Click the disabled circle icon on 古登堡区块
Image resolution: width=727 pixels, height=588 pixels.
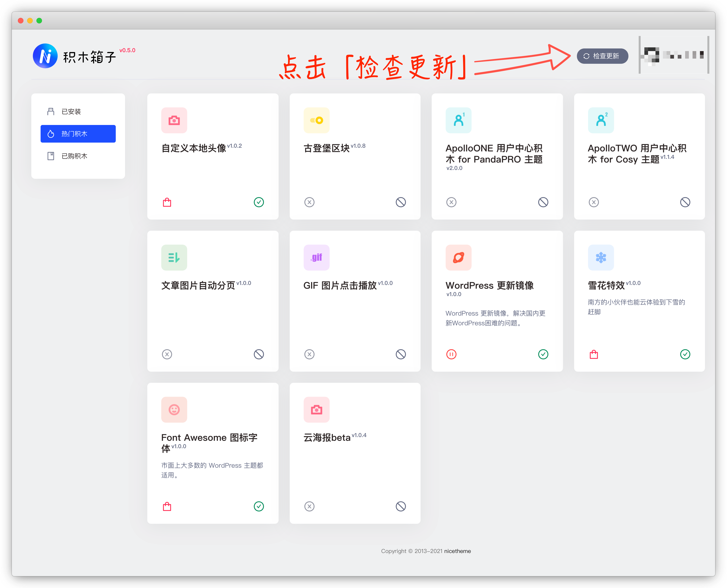pos(401,202)
